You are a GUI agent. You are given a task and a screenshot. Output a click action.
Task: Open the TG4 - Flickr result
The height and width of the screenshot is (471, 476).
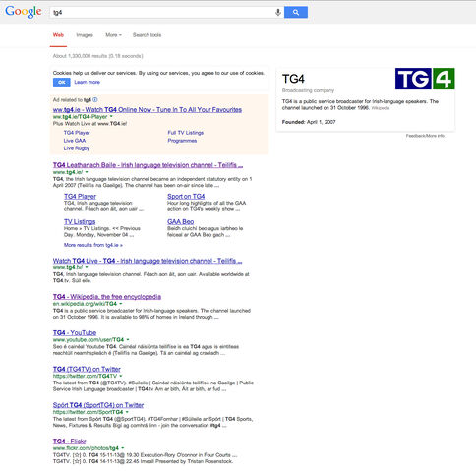(x=69, y=441)
